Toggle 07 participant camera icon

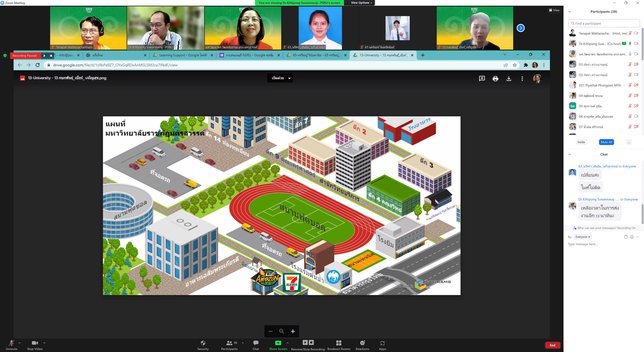[636, 127]
